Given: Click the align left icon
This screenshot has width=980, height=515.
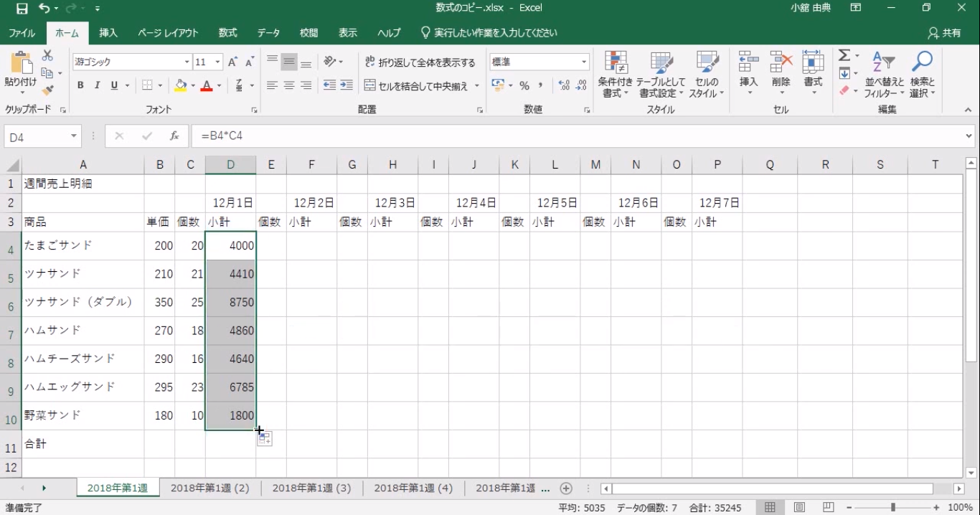Looking at the screenshot, I should pyautogui.click(x=272, y=85).
